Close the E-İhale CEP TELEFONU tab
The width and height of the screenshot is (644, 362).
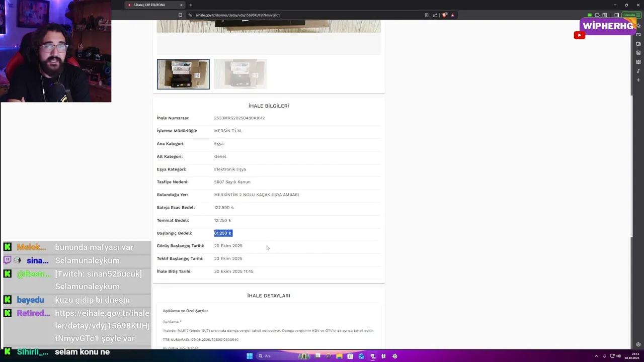(181, 5)
